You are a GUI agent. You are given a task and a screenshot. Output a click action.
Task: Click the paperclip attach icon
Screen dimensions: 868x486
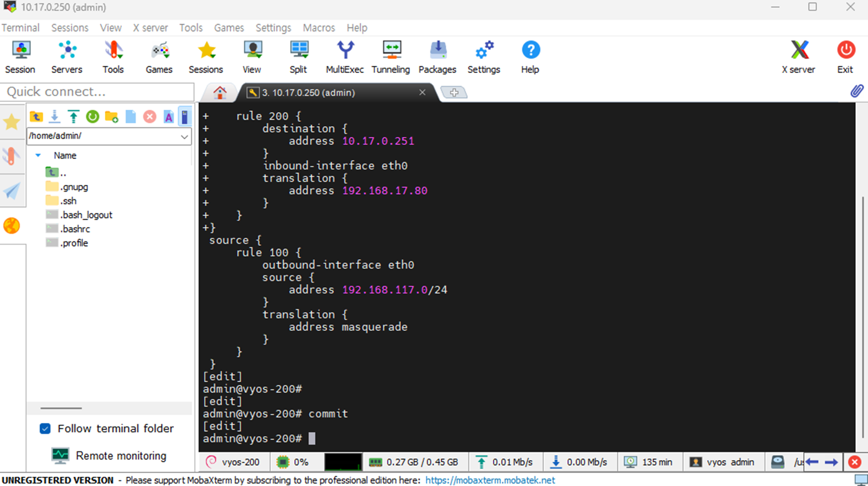(856, 91)
